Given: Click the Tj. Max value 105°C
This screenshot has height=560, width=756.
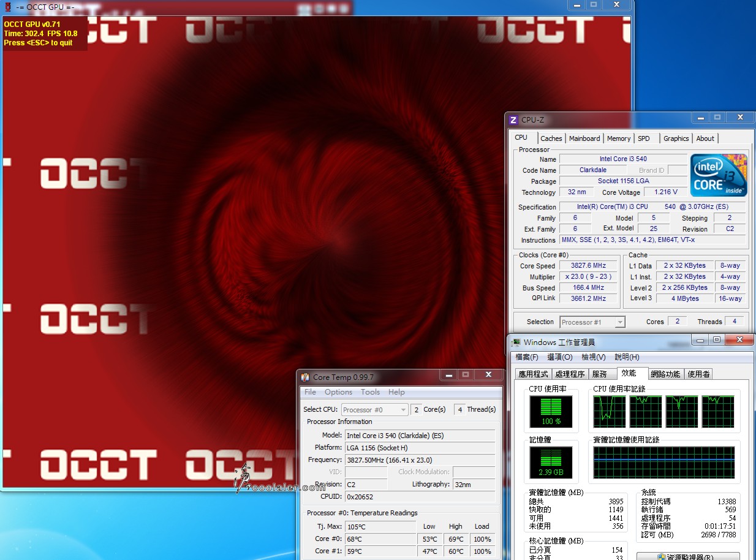Looking at the screenshot, I should tap(380, 527).
